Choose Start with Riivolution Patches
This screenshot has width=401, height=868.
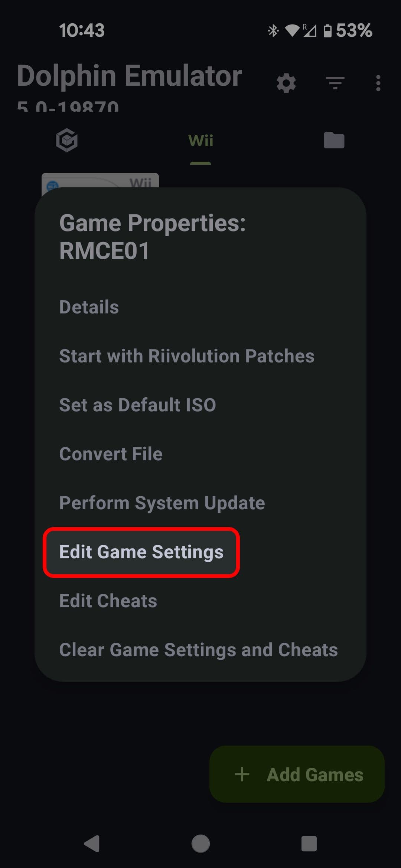(187, 356)
